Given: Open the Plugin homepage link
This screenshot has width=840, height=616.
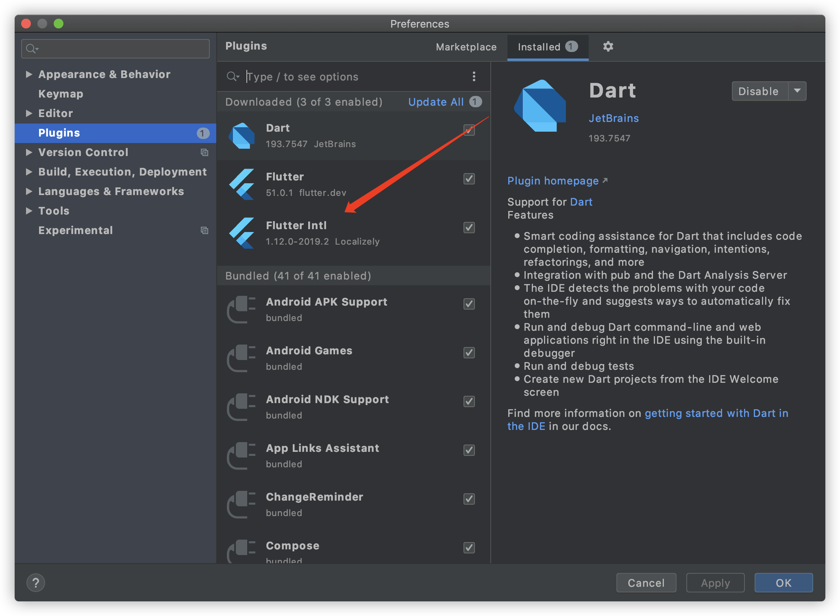Looking at the screenshot, I should (553, 181).
